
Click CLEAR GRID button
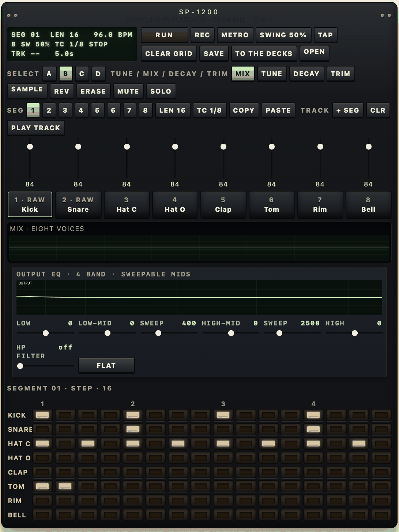tap(169, 53)
